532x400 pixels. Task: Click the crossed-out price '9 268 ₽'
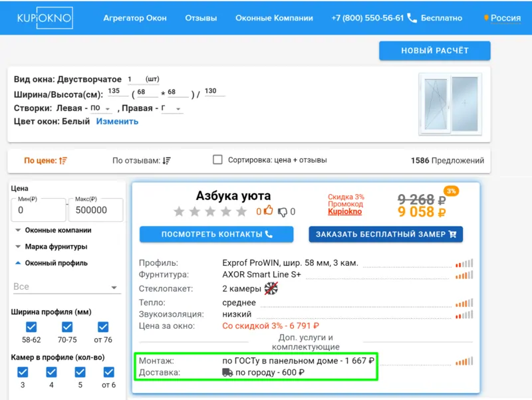point(422,199)
